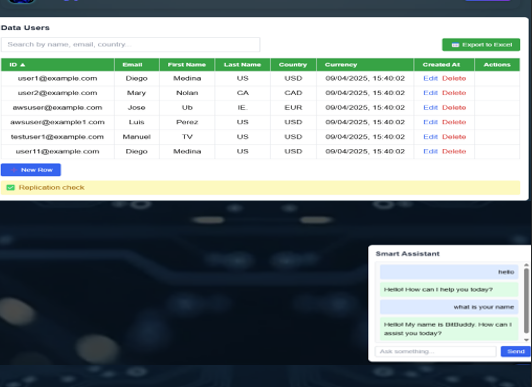Edit the user11@example.com row

tap(431, 151)
